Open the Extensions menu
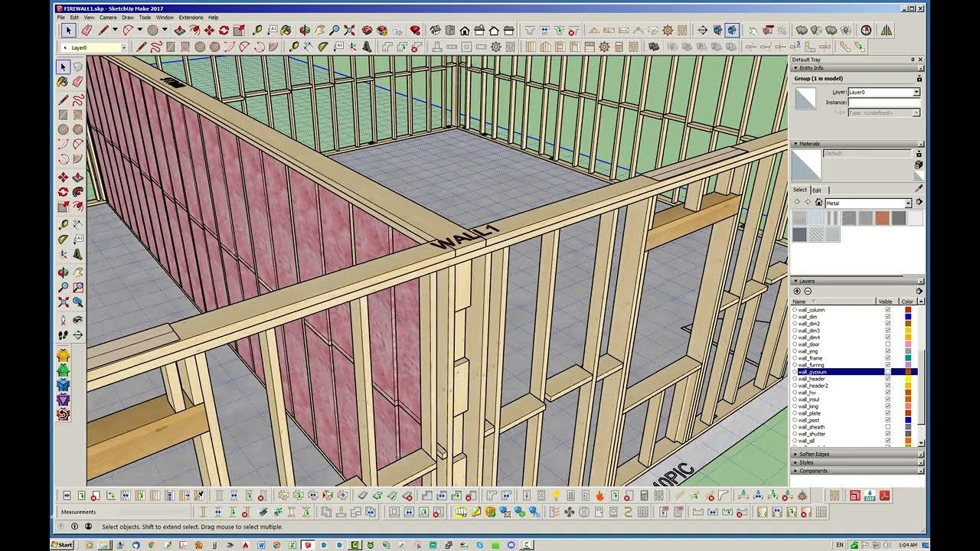 pyautogui.click(x=191, y=17)
